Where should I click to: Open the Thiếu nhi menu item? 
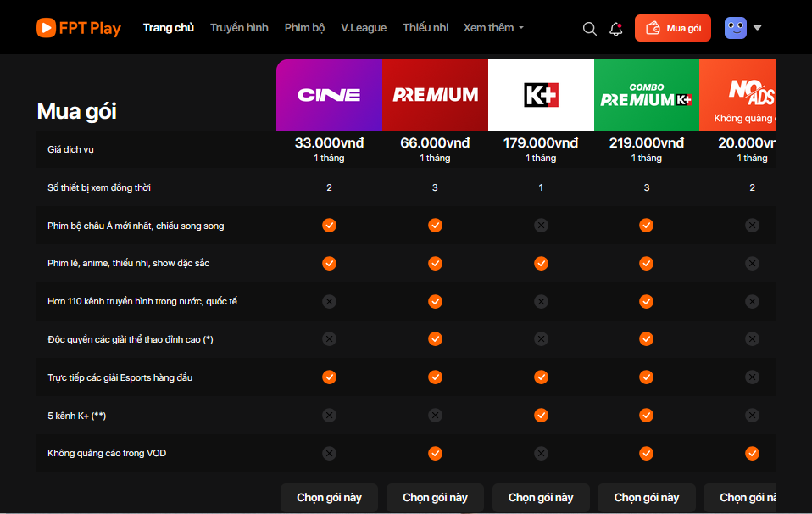425,28
